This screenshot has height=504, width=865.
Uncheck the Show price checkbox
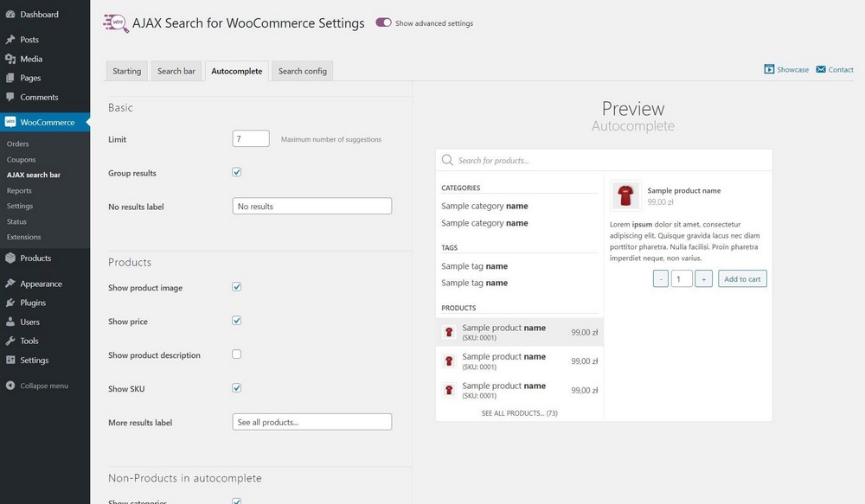coord(237,321)
